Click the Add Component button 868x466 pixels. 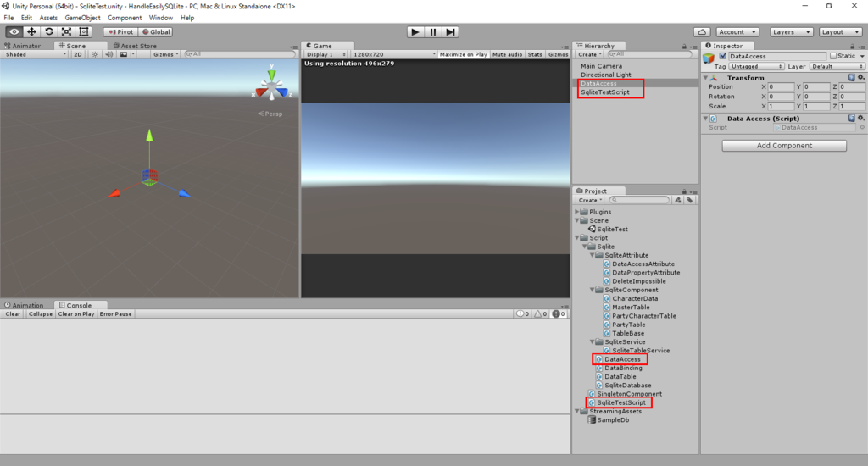784,146
